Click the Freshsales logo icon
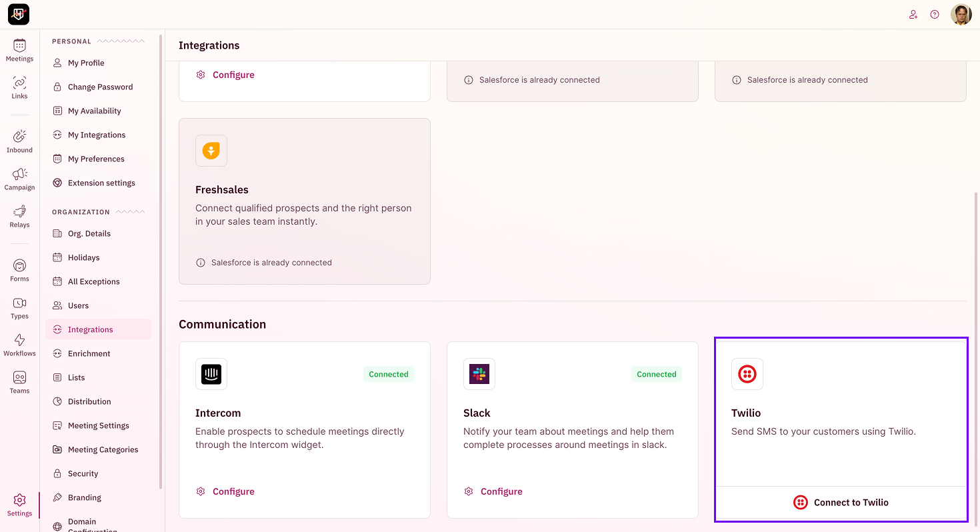Screen dimensions: 980x532 pos(211,151)
